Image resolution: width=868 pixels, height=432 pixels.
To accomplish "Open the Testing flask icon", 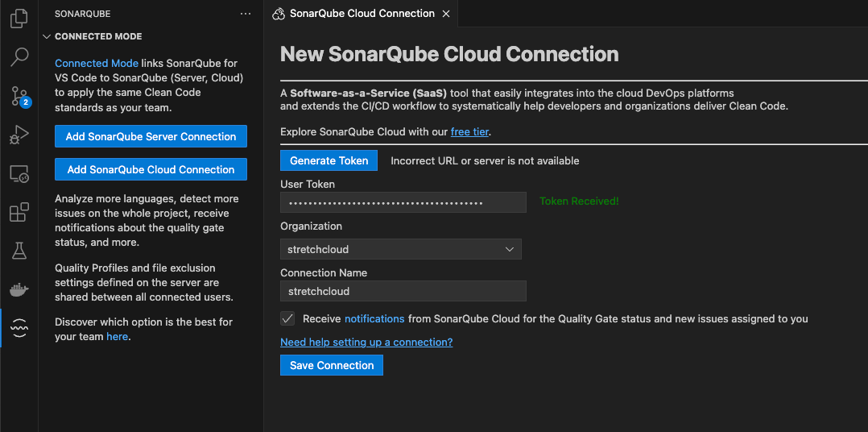I will click(19, 251).
